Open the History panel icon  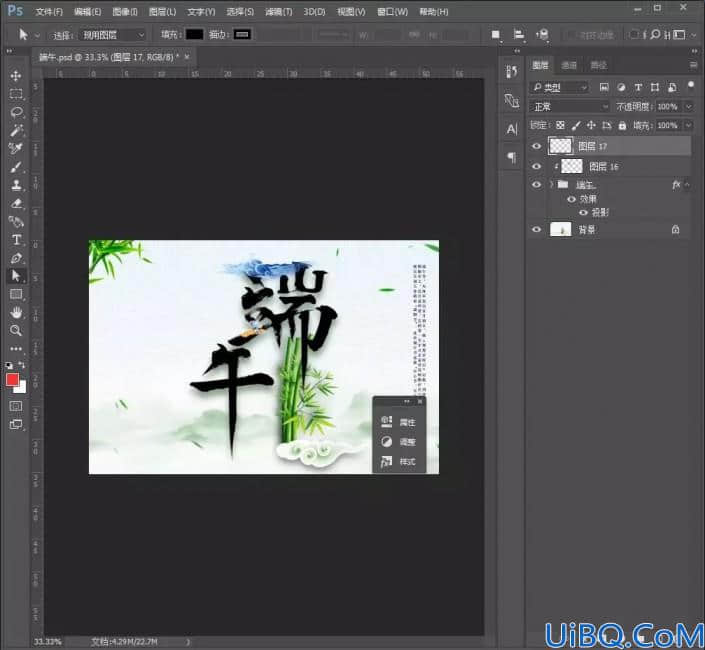coord(512,72)
